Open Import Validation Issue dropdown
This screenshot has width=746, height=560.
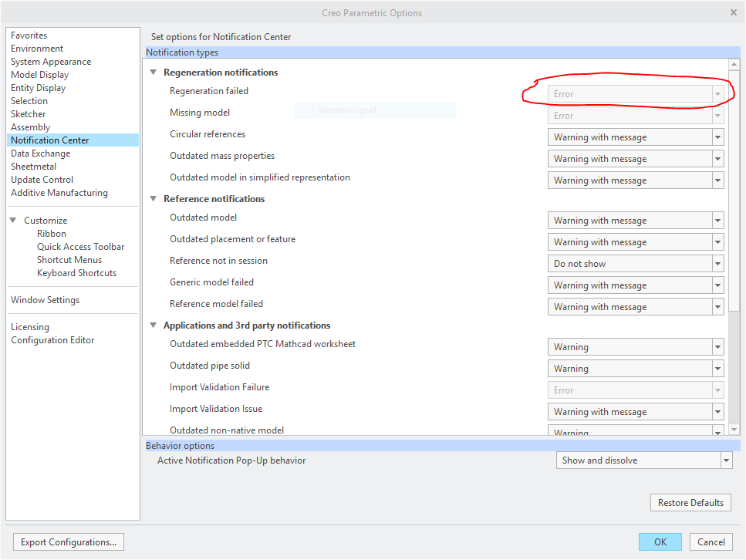click(636, 412)
